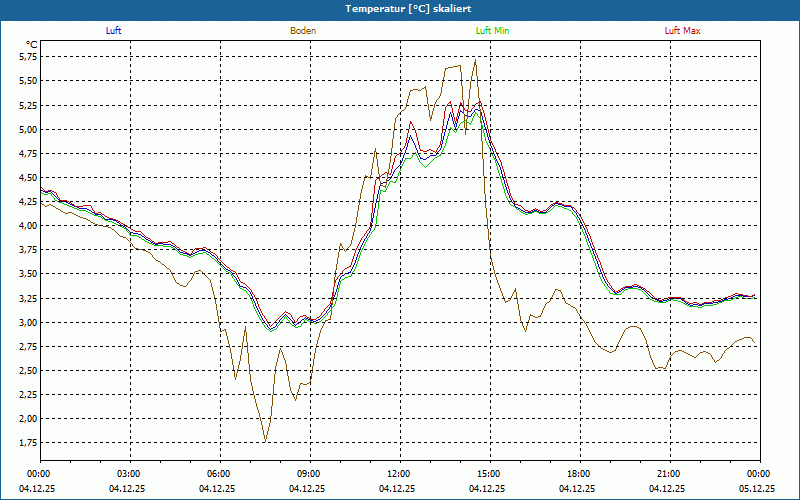Image resolution: width=800 pixels, height=500 pixels.
Task: Click the 09:00 time axis label
Action: (x=309, y=474)
